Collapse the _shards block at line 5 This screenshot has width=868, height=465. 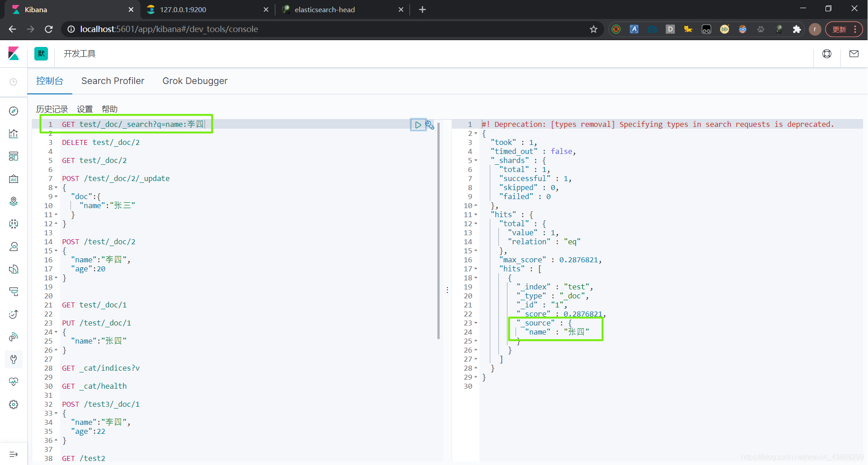pos(476,161)
